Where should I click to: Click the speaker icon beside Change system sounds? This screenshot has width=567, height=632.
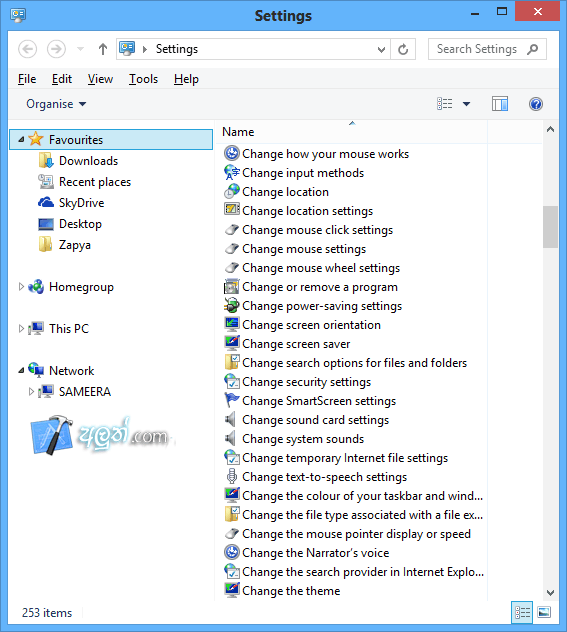[x=230, y=439]
